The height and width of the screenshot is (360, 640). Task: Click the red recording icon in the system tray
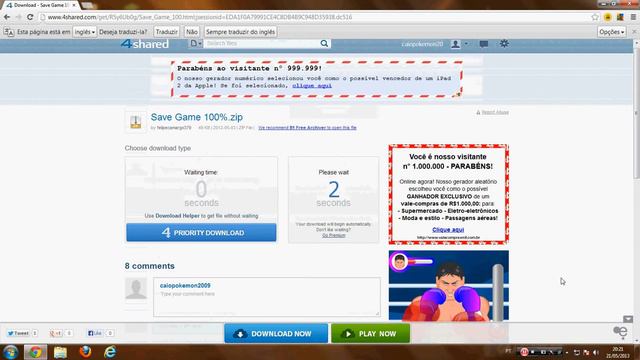point(524,352)
